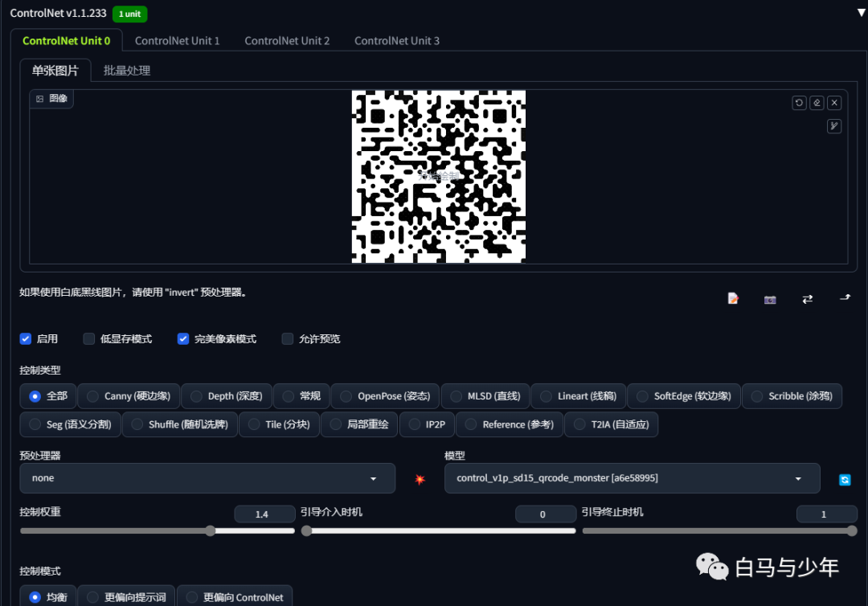
Task: Click the eraser icon on image canvas
Action: (x=817, y=103)
